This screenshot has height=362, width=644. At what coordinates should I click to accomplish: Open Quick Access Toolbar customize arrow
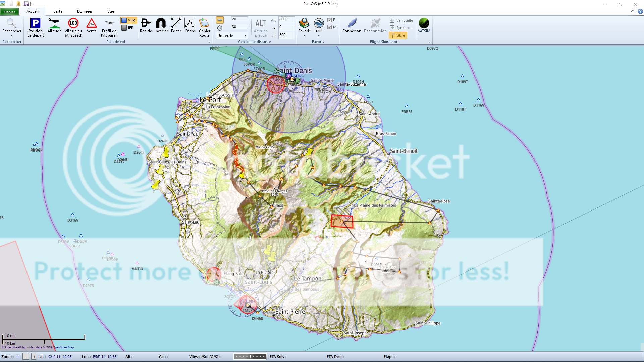[33, 4]
